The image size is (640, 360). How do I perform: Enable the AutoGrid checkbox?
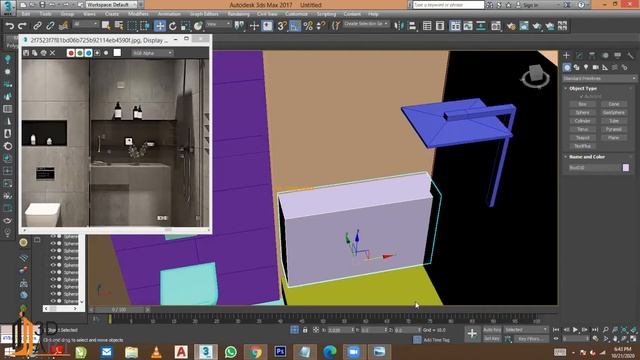[590, 97]
